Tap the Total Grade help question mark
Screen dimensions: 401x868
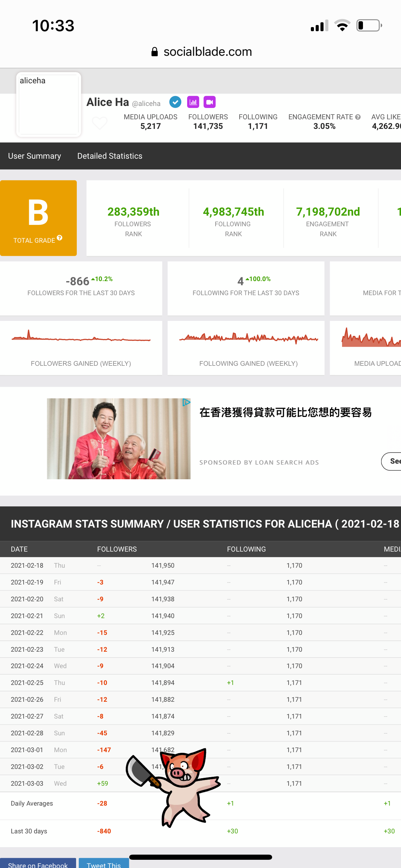point(60,238)
